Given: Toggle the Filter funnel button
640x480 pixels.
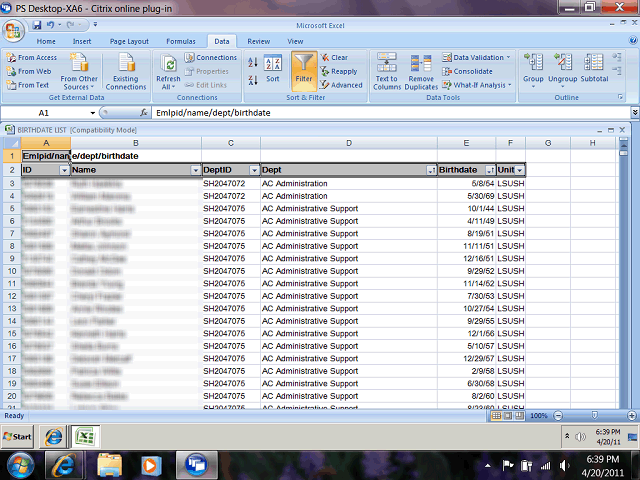Looking at the screenshot, I should pos(304,71).
